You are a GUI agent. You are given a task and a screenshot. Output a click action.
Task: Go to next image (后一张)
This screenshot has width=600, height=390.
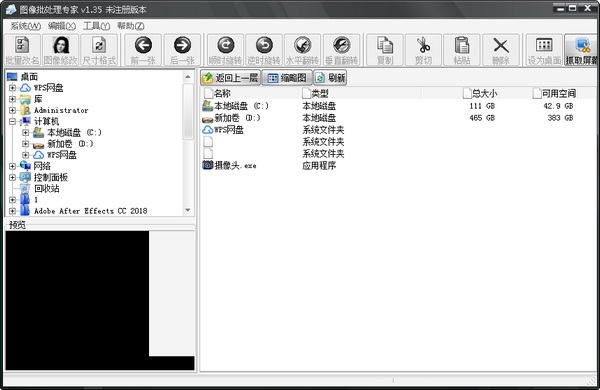182,50
